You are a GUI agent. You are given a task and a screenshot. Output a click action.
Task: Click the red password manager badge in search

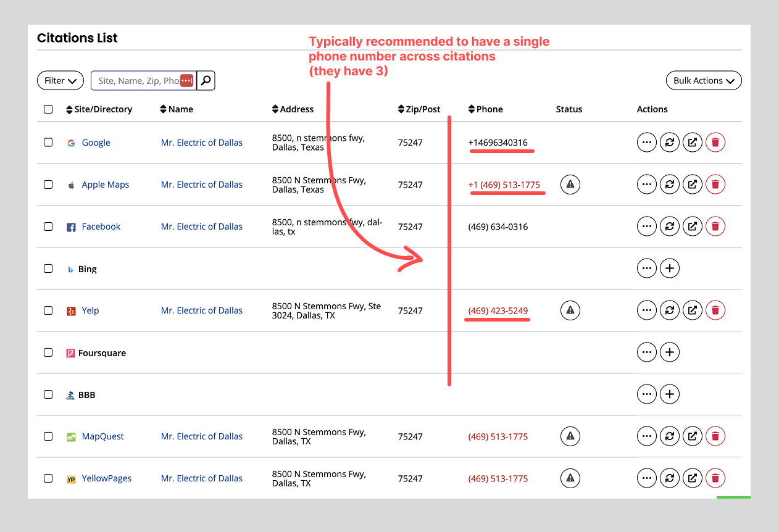(x=187, y=81)
